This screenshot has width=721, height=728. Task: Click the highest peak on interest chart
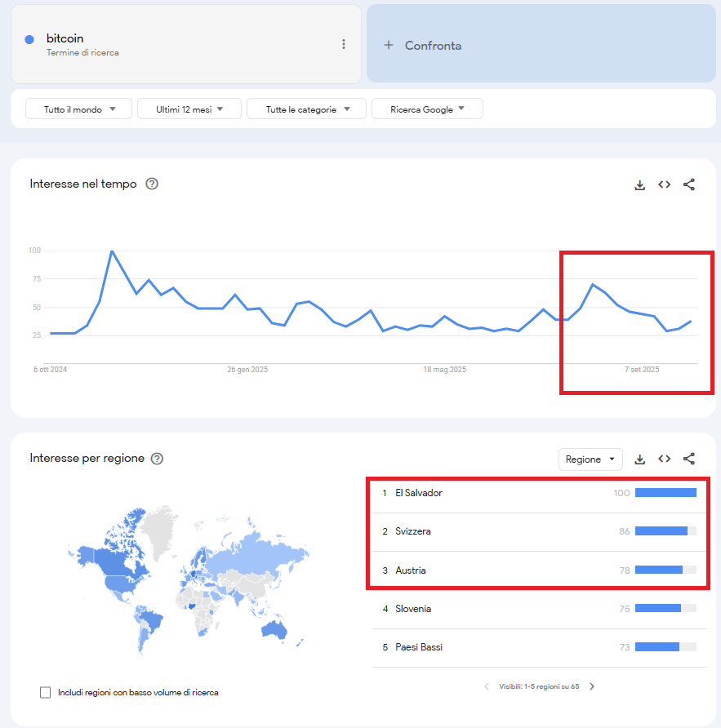[112, 251]
